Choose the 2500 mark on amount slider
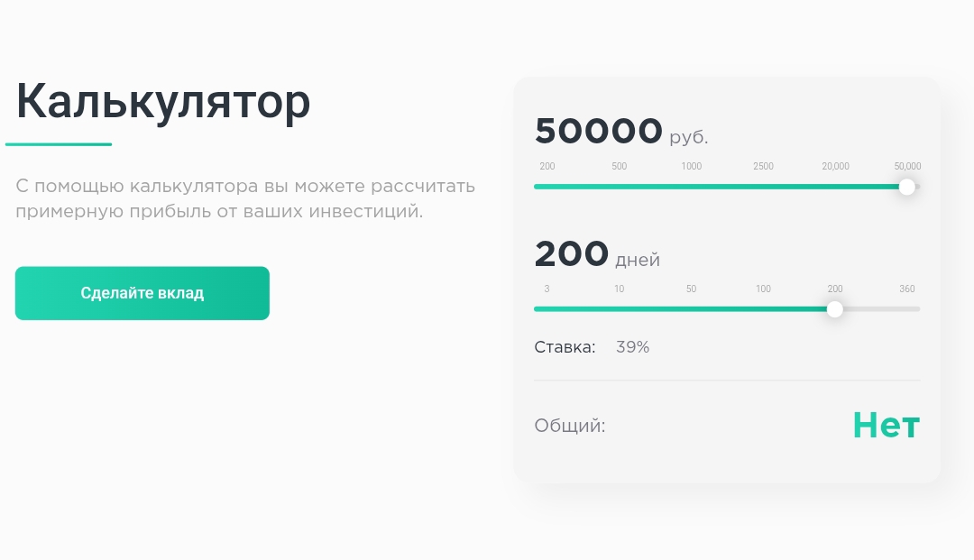Viewport: 974px width, 560px height. point(763,167)
